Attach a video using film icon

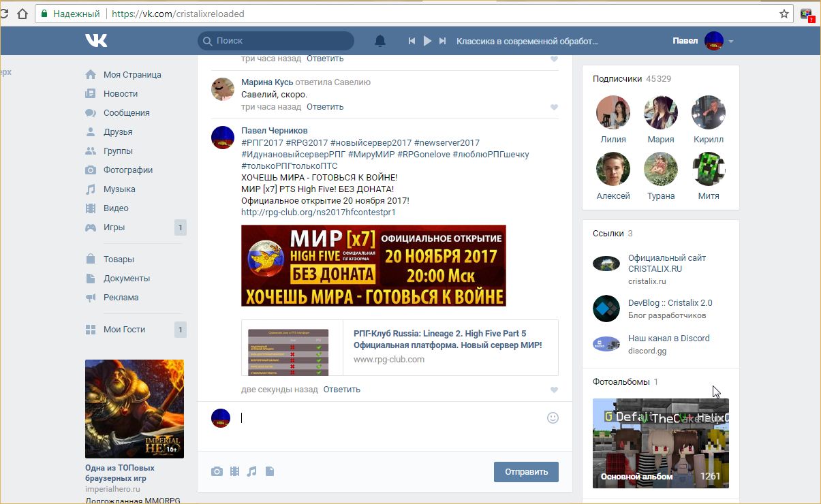tap(235, 471)
